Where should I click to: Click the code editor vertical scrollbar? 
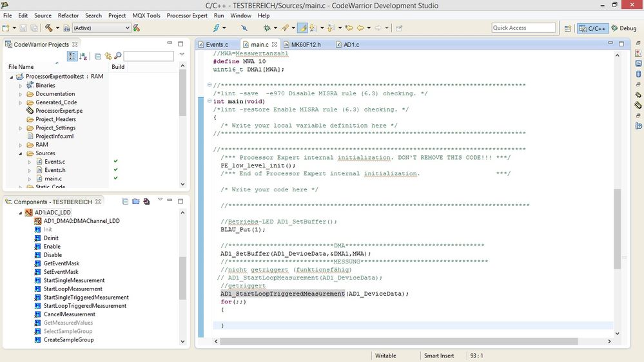point(617,228)
